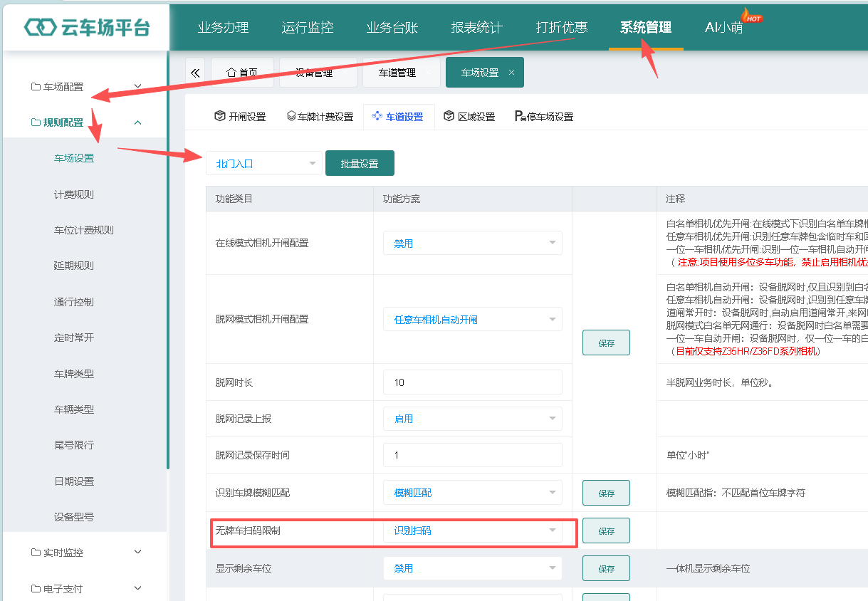Screen dimensions: 868x601
Task: Open 报表统计 in top navigation
Action: tap(477, 28)
